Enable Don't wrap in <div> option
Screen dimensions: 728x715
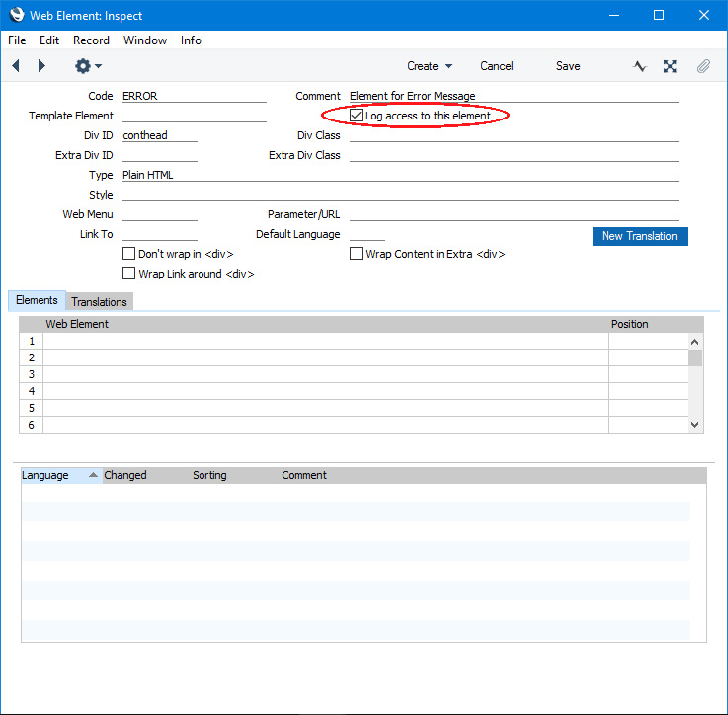pos(128,254)
